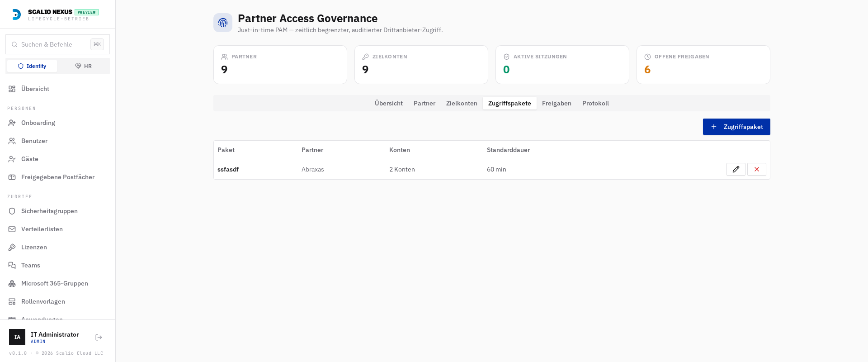Click the ssfasdf package name

coord(228,169)
